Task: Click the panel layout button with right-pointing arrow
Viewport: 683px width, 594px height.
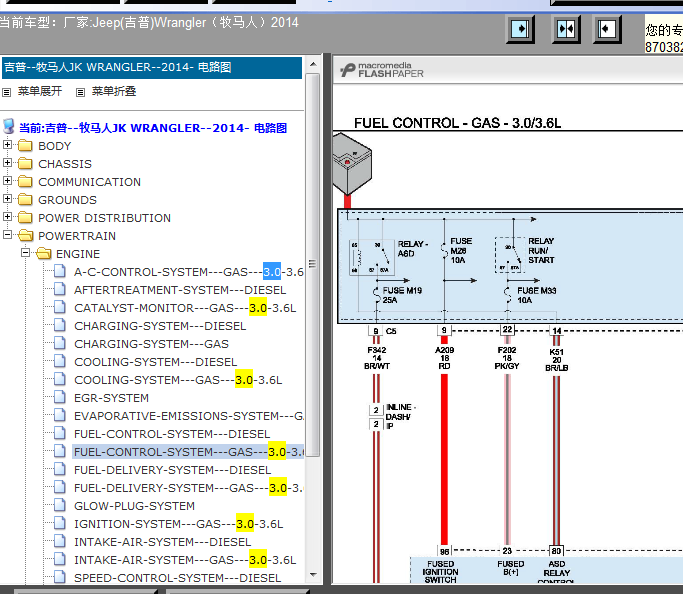Action: point(520,29)
